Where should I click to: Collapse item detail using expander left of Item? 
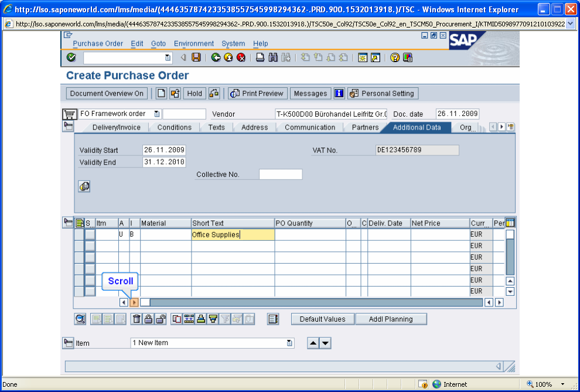coord(68,343)
